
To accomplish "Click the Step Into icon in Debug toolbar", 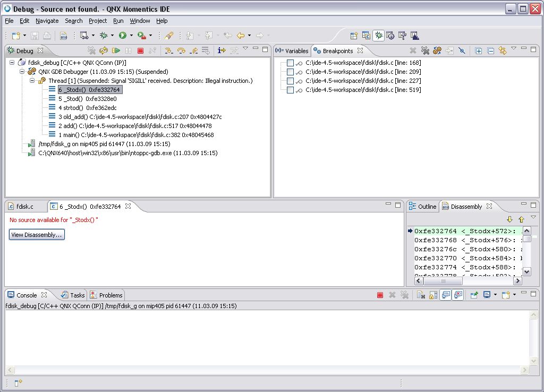I will tap(169, 51).
